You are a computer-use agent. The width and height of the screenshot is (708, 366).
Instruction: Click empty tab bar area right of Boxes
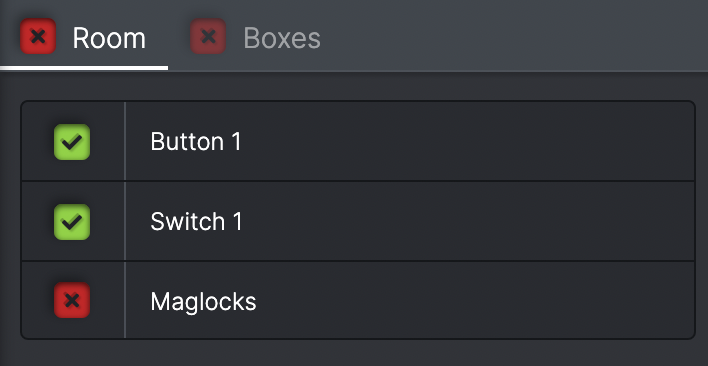(x=515, y=36)
